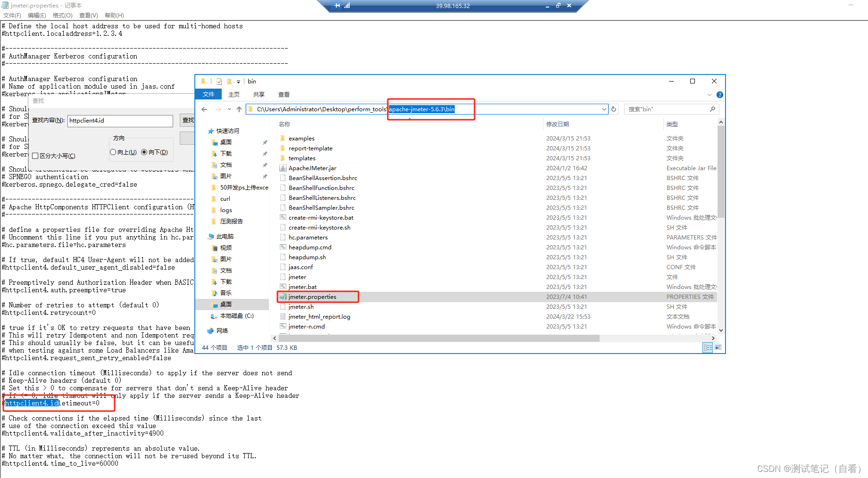868x478 pixels.
Task: Click the 查找 Find Next button
Action: pyautogui.click(x=187, y=120)
